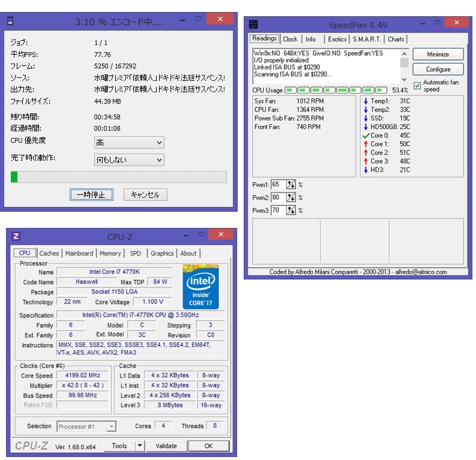Minimize the CPU-Z window
This screenshot has height=460, width=476.
(x=186, y=235)
